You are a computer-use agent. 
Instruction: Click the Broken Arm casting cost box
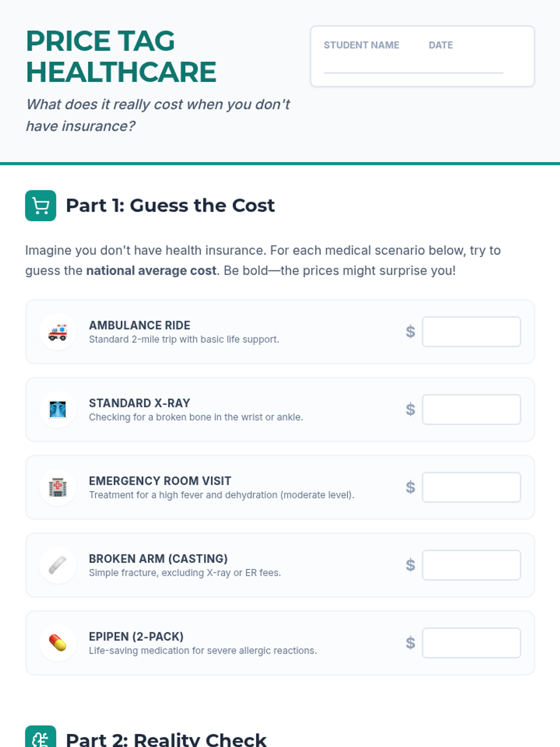pos(471,565)
